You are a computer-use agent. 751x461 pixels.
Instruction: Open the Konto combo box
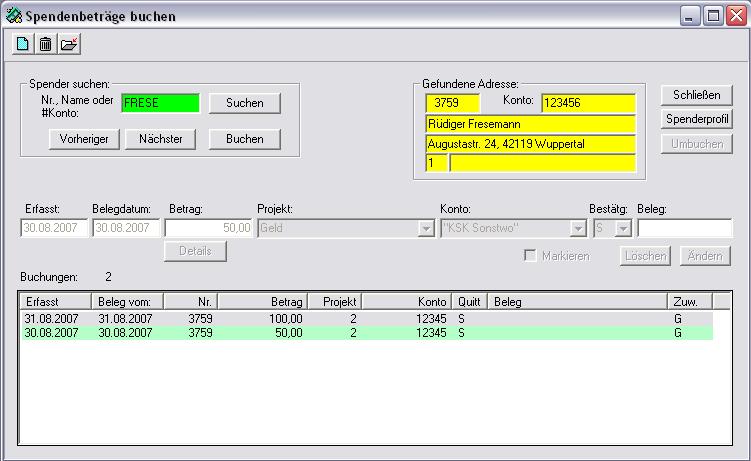click(x=578, y=228)
